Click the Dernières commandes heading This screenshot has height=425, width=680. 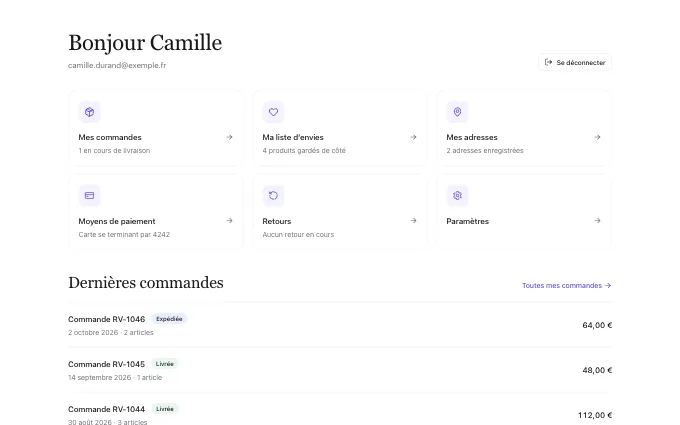click(x=146, y=283)
